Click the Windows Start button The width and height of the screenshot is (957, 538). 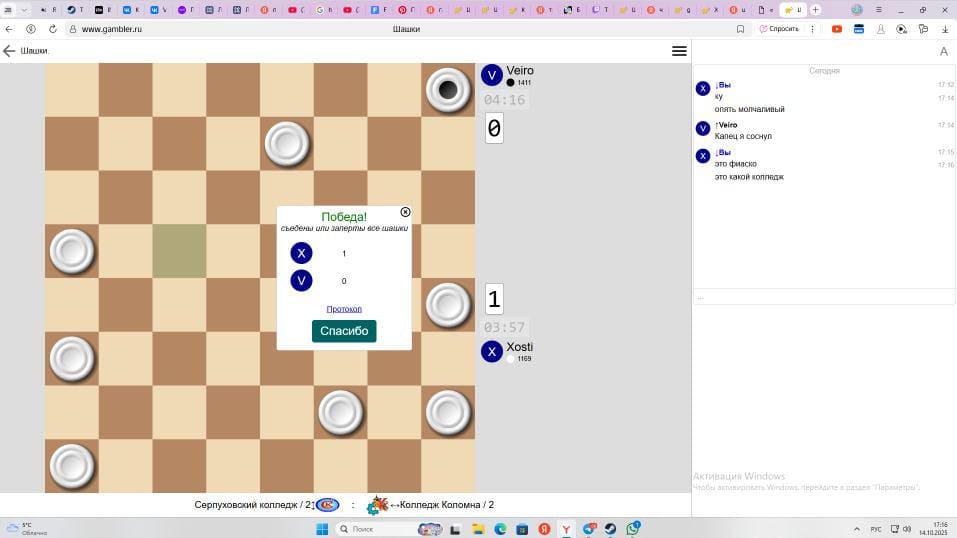pos(322,529)
